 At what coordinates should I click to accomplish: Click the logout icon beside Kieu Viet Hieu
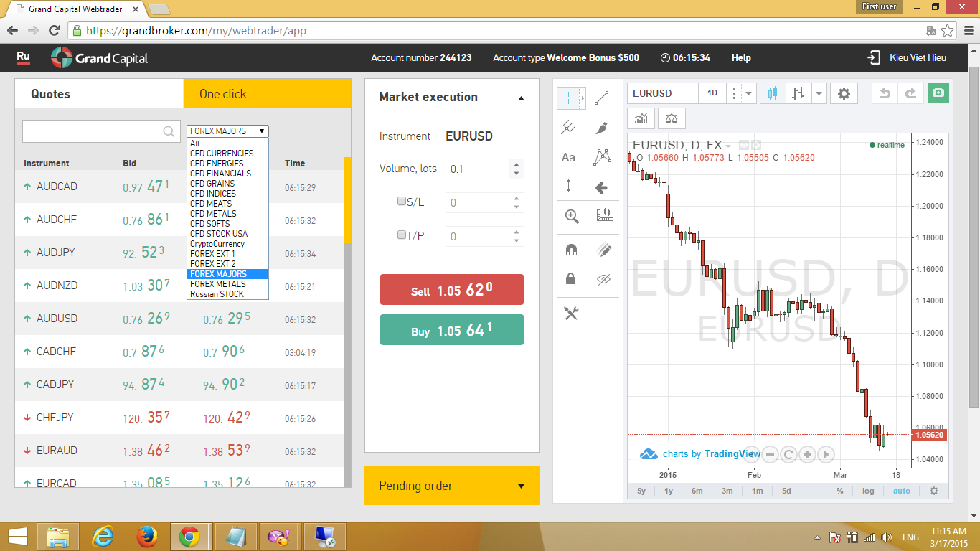coord(873,57)
